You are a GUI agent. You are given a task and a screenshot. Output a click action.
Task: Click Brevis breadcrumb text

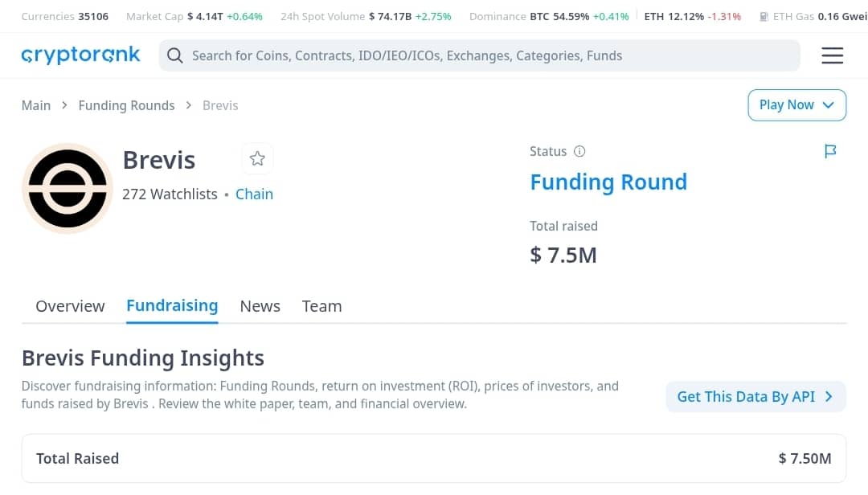click(x=220, y=105)
